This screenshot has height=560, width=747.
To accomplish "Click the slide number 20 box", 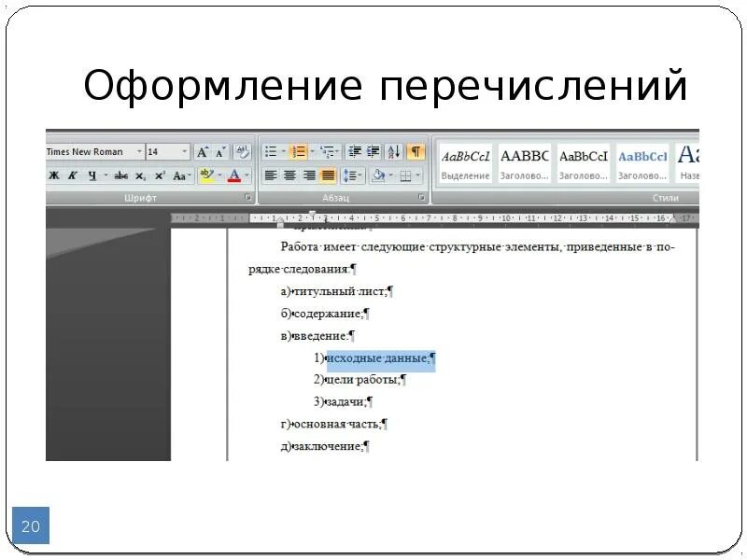I will (31, 525).
